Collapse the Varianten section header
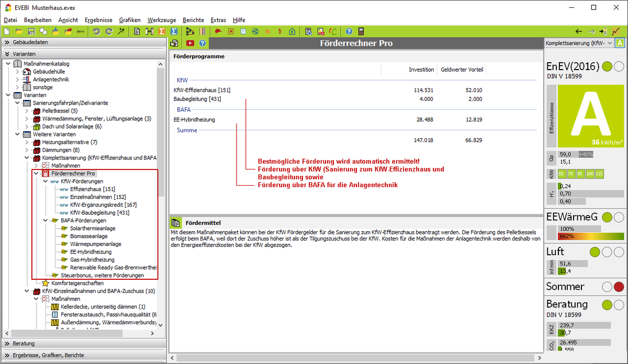Image resolution: width=628 pixels, height=364 pixels. pos(83,54)
